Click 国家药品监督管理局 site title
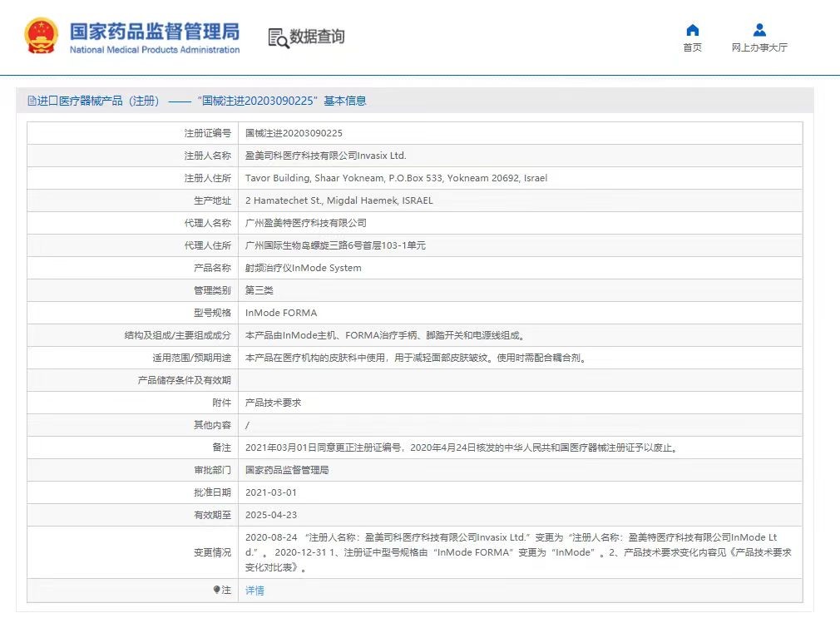The image size is (840, 623). pos(155,31)
